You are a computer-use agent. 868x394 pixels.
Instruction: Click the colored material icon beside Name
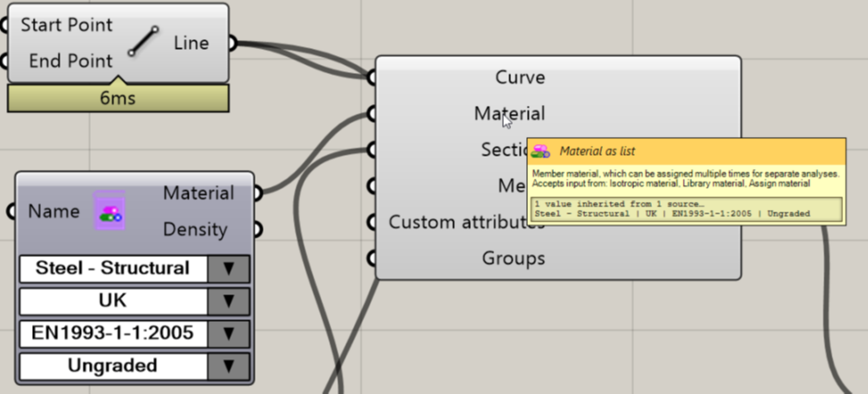(110, 212)
